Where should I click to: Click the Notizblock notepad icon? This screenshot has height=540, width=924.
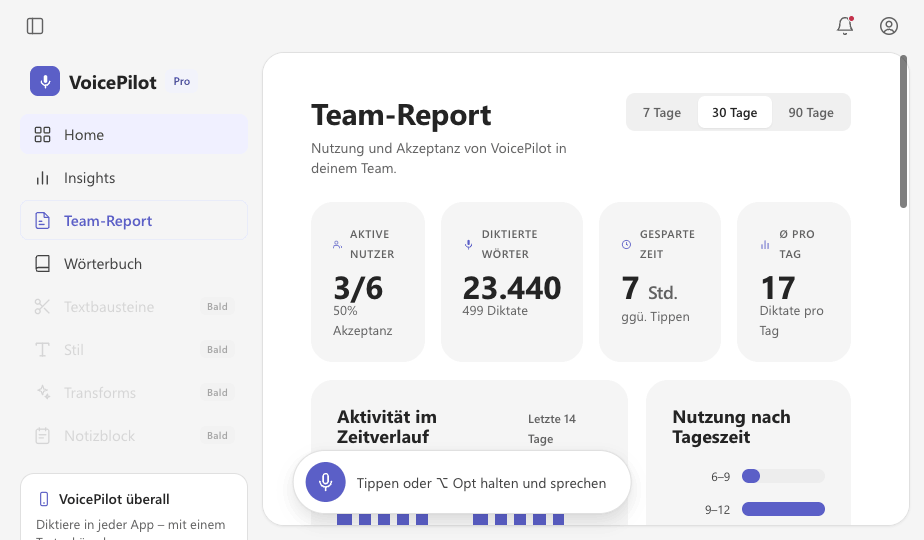click(x=42, y=436)
